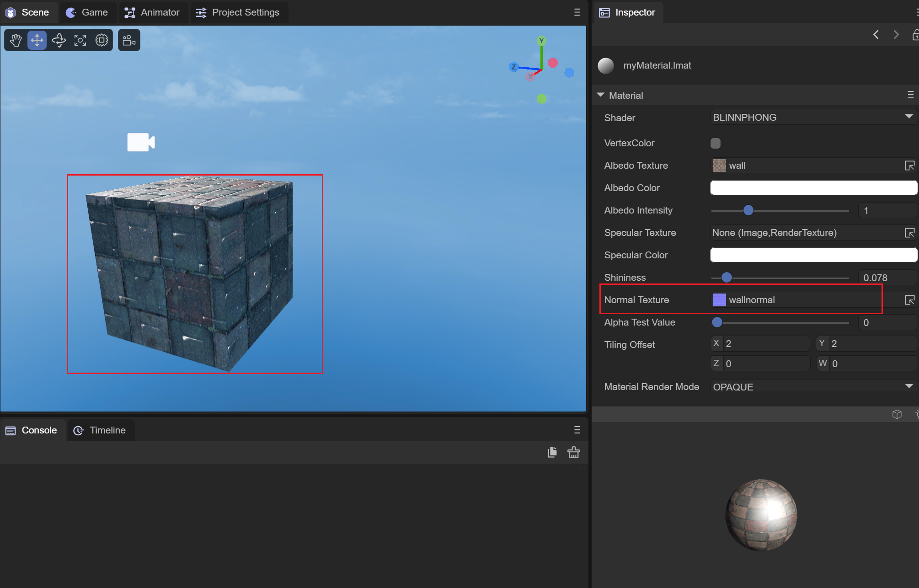Clear the console with trash icon

(573, 452)
